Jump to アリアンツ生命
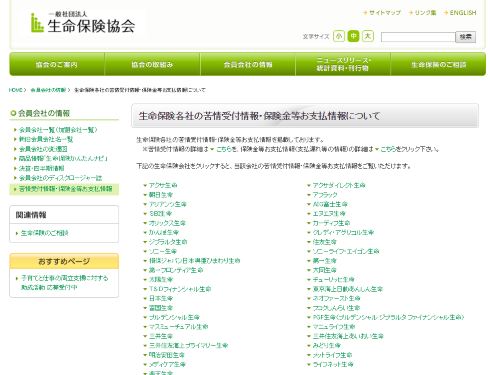Viewport: 490px width, 375px height. [168, 204]
